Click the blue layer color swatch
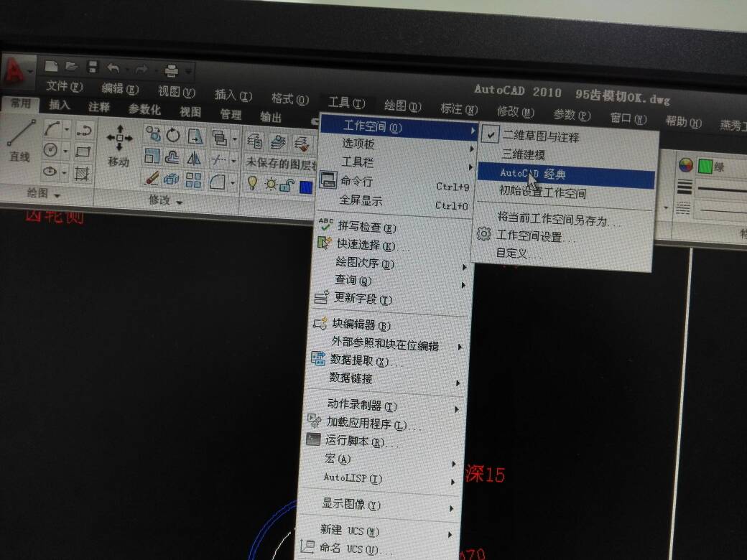The width and height of the screenshot is (747, 560). [306, 187]
